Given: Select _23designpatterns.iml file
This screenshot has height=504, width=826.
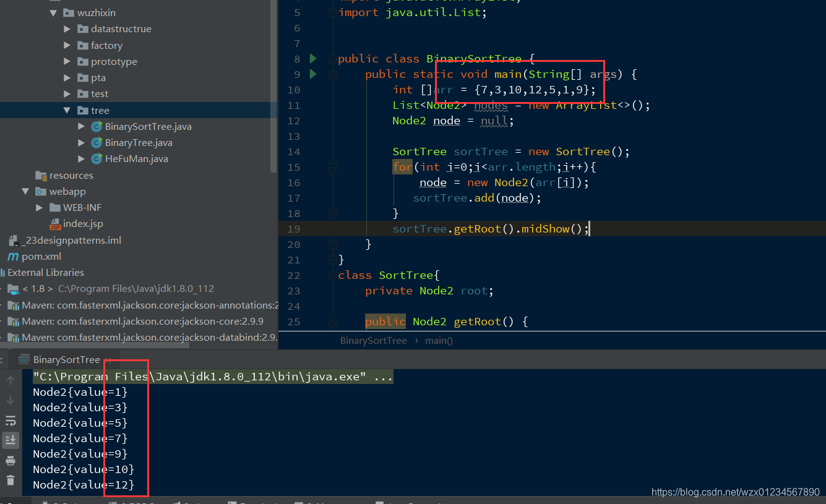Looking at the screenshot, I should tap(71, 241).
